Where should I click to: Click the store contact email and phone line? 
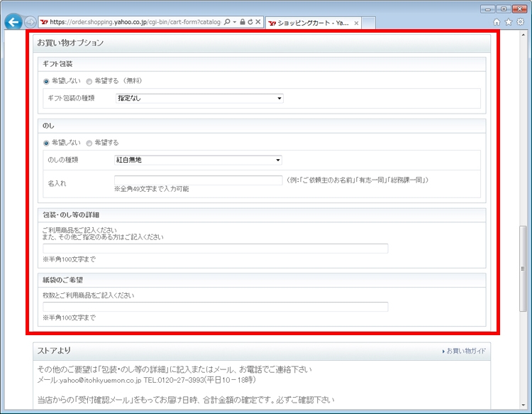[146, 380]
